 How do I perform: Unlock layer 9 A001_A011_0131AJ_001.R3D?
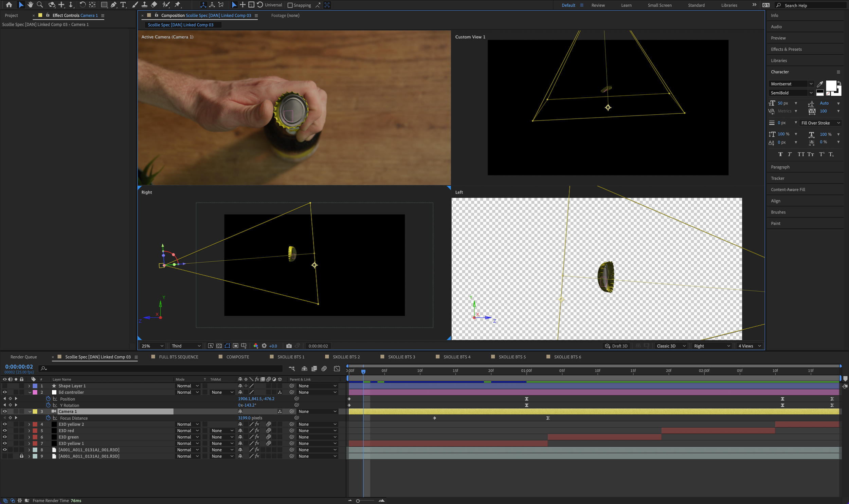pyautogui.click(x=21, y=456)
